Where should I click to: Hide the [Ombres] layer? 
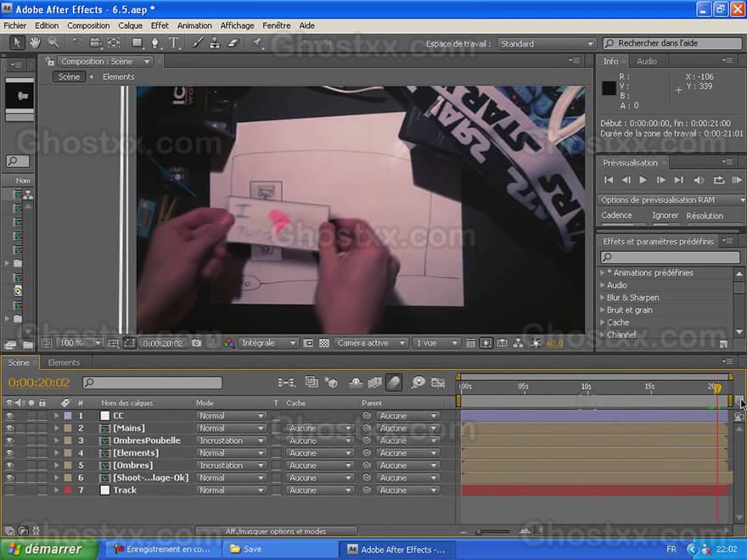[9, 465]
